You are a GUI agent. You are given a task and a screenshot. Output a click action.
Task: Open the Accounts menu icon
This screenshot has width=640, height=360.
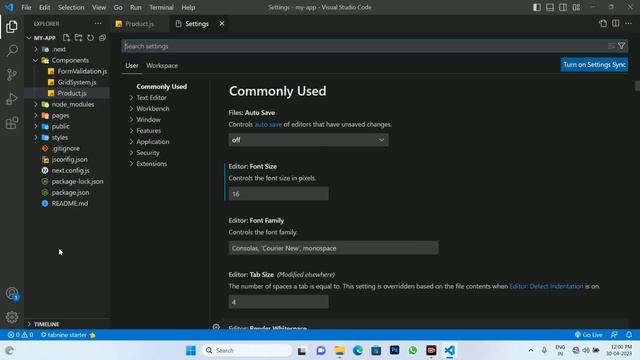[12, 293]
